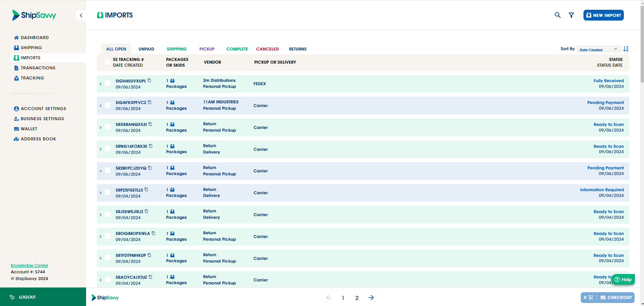Select checkbox for SR2BFPCJZDYQ
The image size is (644, 306).
click(108, 170)
